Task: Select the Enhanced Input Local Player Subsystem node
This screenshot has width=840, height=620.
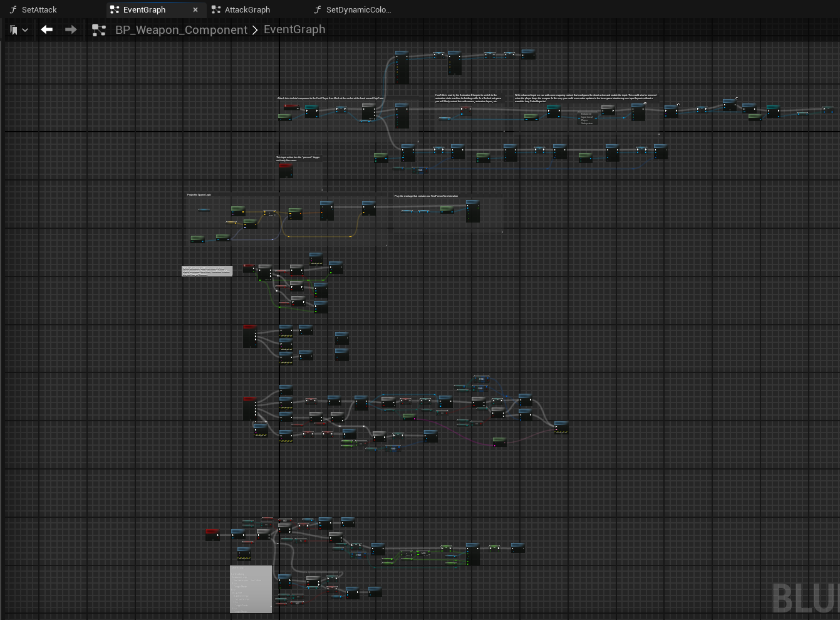Action: 586,118
